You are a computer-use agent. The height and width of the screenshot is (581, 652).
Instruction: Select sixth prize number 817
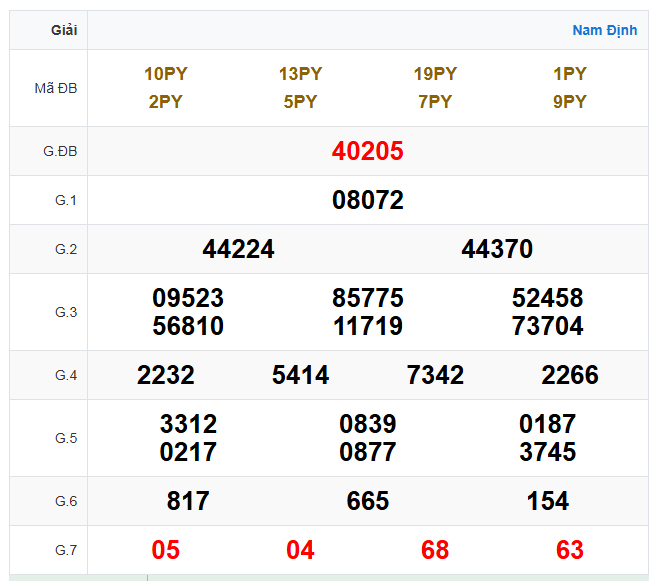(x=188, y=501)
